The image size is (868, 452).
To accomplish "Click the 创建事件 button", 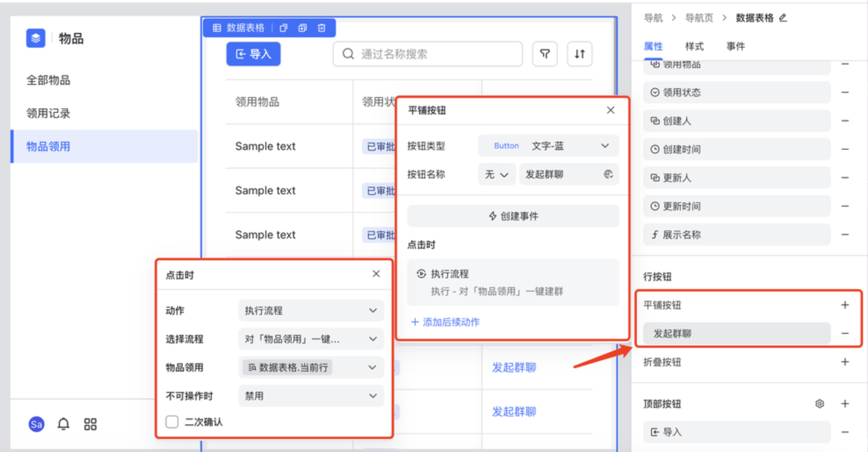I will tap(513, 216).
